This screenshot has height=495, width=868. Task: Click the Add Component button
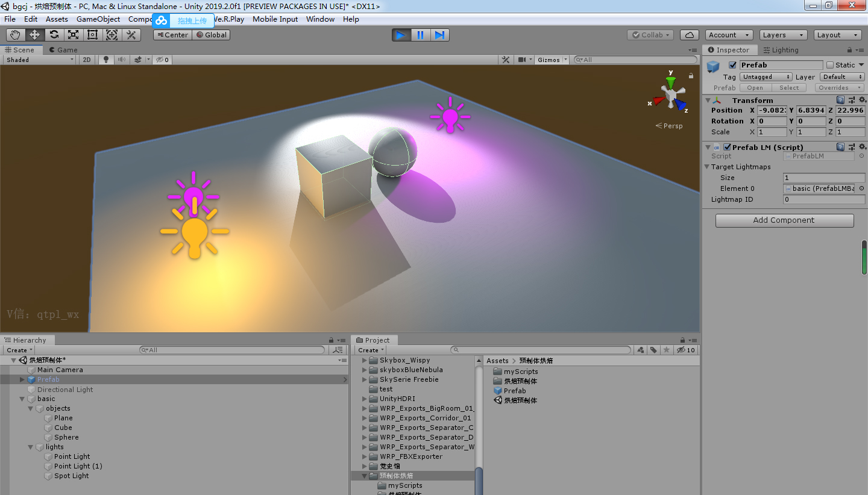click(784, 220)
